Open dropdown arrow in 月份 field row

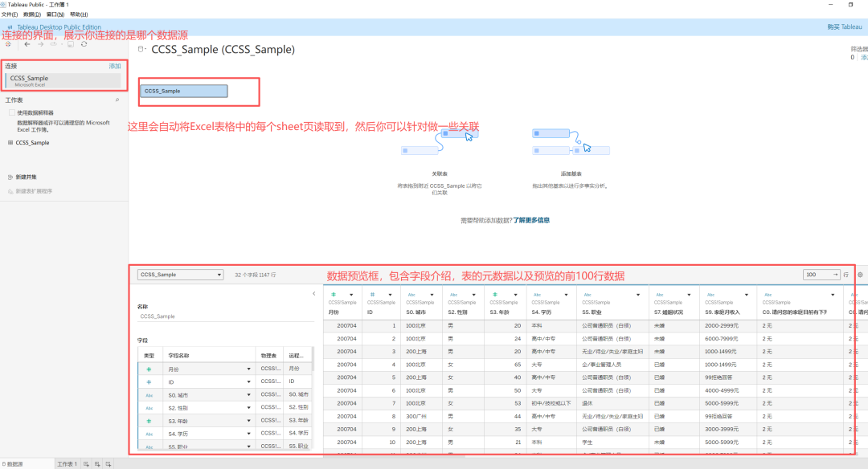coord(248,369)
